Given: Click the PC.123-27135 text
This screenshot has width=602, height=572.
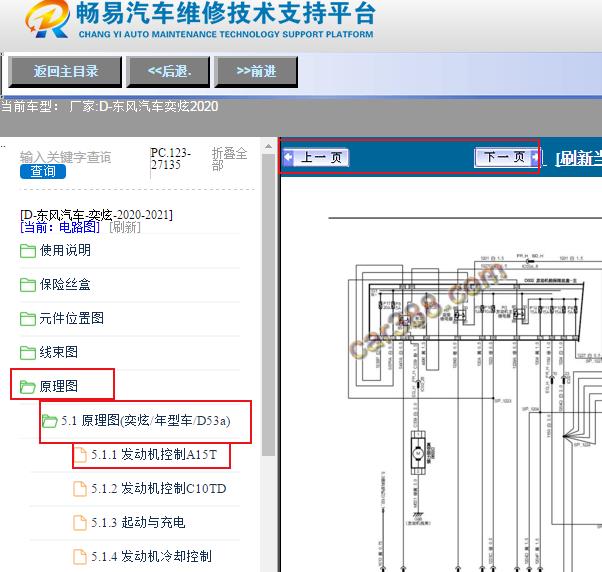Looking at the screenshot, I should [x=171, y=159].
